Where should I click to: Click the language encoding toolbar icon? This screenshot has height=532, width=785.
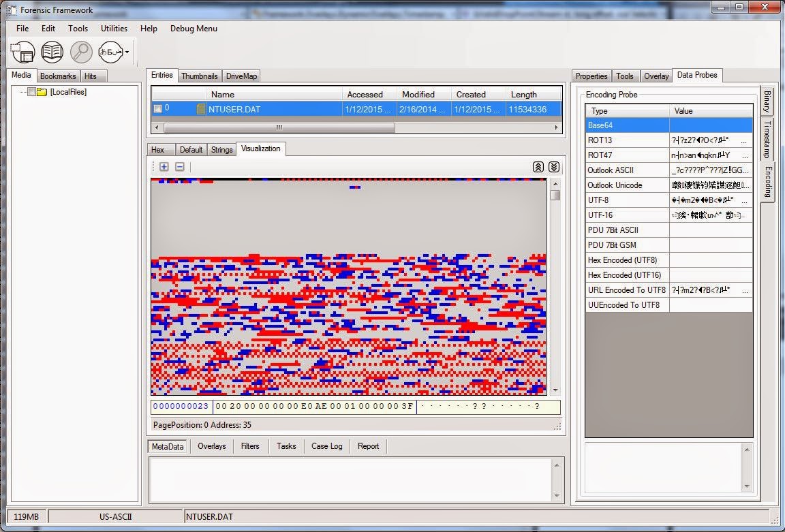[x=110, y=52]
